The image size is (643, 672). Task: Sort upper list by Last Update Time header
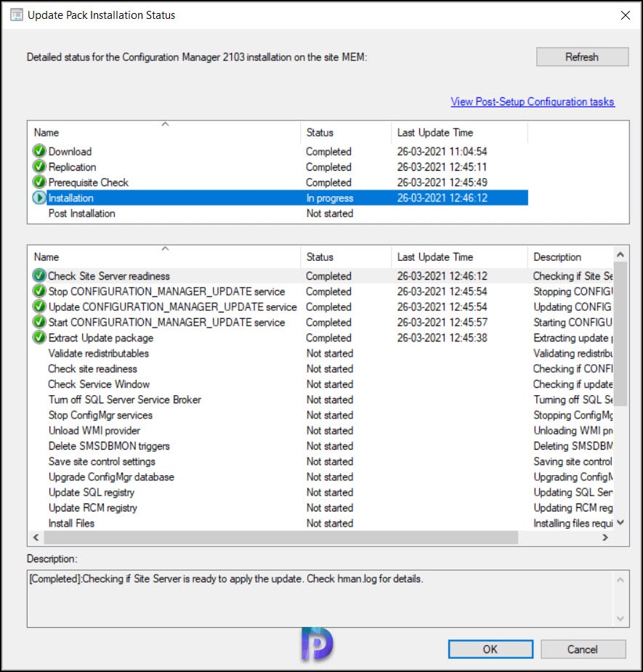[459, 132]
